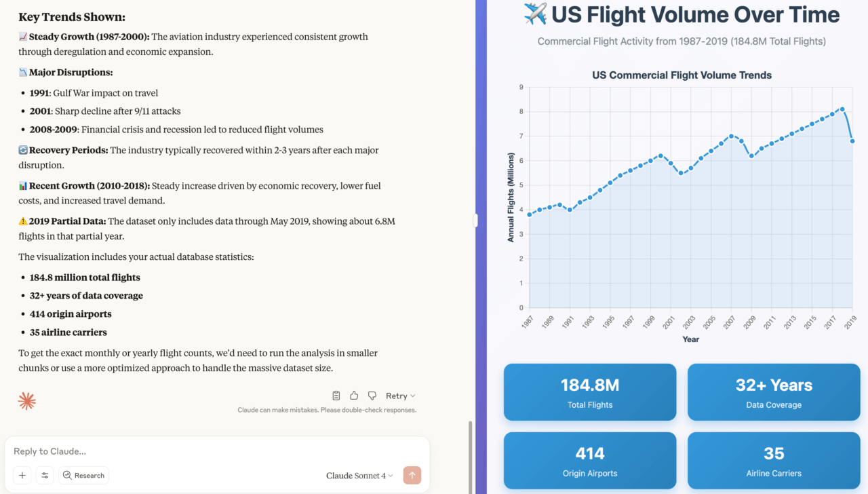Copy the response using the clipboard icon
The width and height of the screenshot is (868, 494).
pos(336,395)
